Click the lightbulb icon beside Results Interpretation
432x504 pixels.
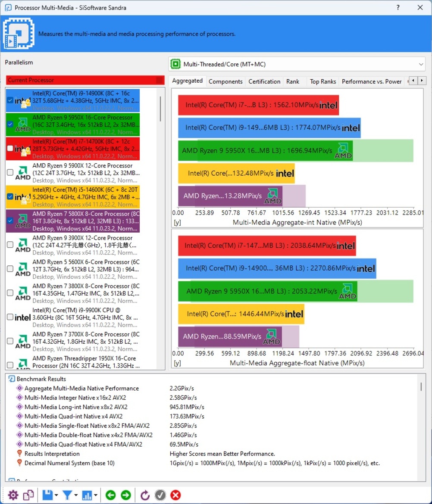point(19,454)
